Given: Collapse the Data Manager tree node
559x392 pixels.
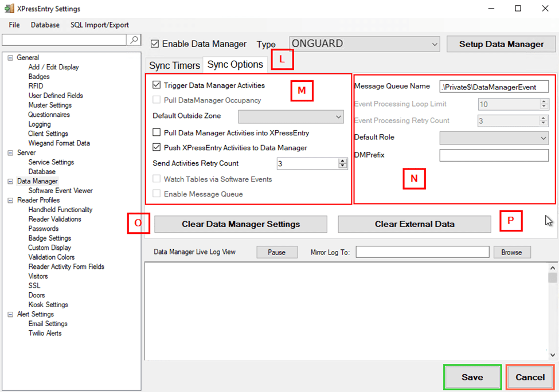Looking at the screenshot, I should (10, 181).
